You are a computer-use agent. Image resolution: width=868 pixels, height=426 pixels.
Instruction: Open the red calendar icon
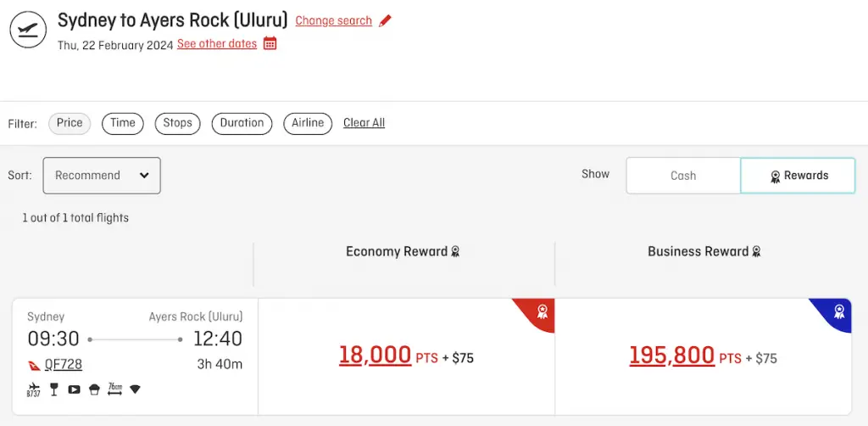270,43
